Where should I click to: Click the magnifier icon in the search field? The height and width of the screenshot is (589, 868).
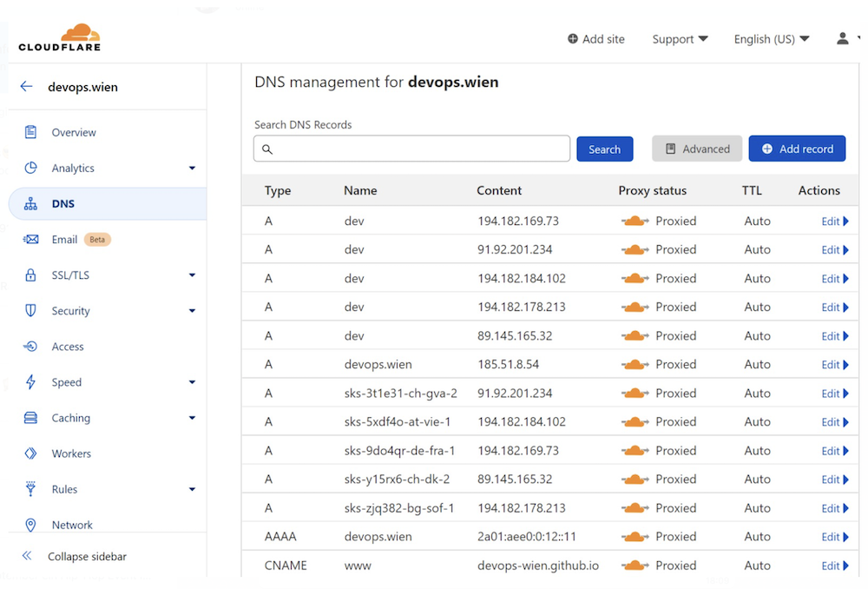point(267,149)
